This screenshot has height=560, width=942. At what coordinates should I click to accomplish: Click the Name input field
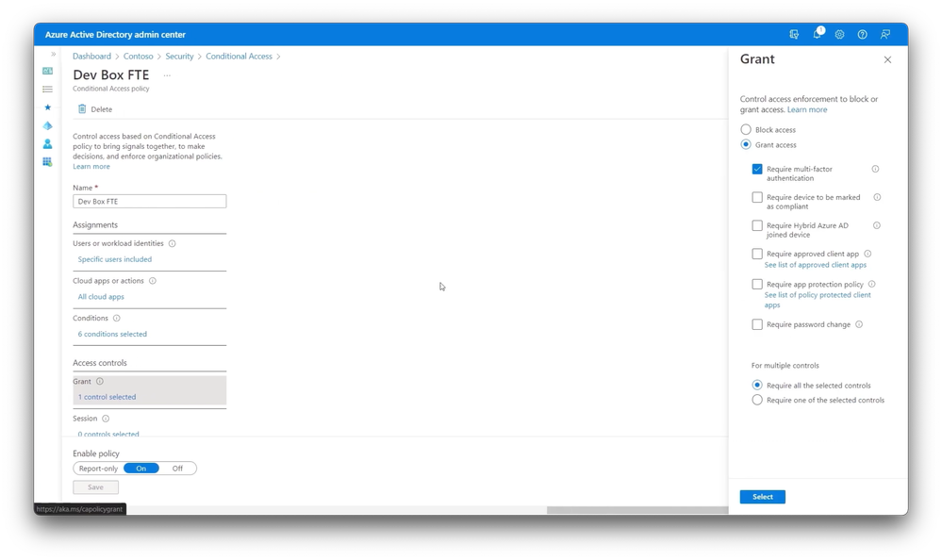(x=150, y=202)
